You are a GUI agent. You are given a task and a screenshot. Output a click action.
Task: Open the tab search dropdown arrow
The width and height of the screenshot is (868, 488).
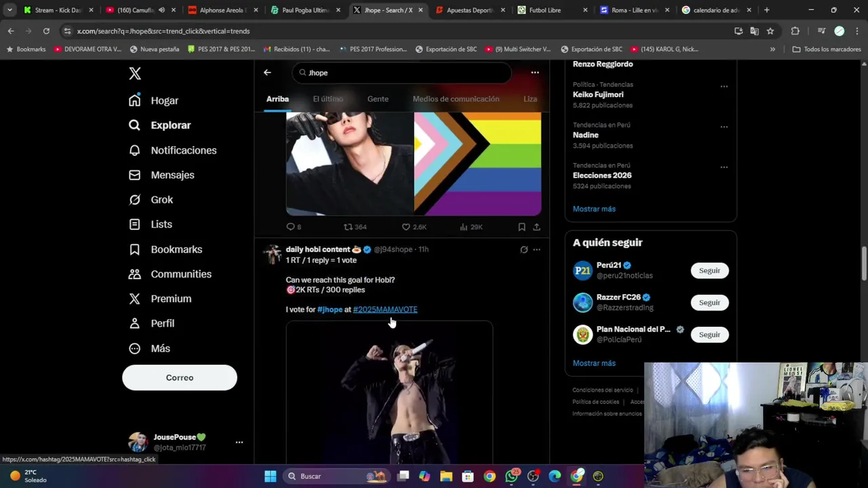[9, 10]
